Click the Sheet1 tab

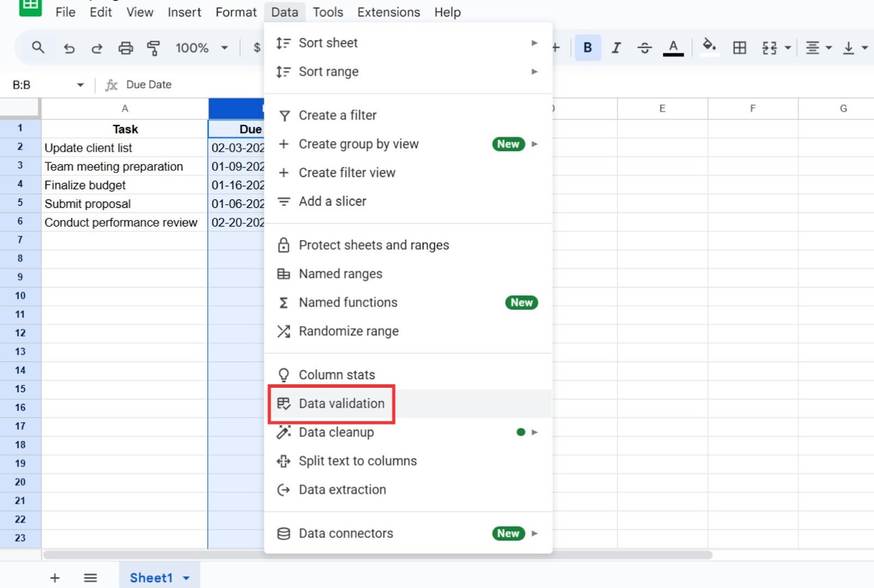click(x=152, y=578)
